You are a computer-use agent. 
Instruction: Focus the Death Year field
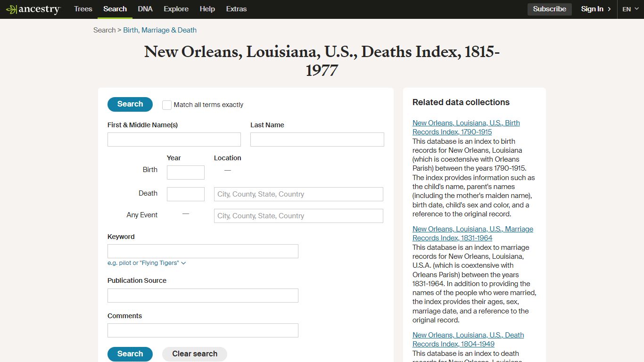pyautogui.click(x=186, y=194)
